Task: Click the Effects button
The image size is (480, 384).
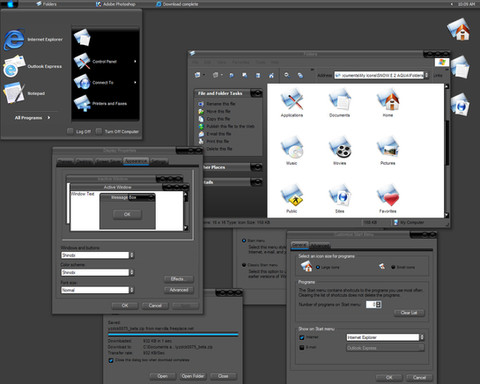Action: click(x=179, y=279)
